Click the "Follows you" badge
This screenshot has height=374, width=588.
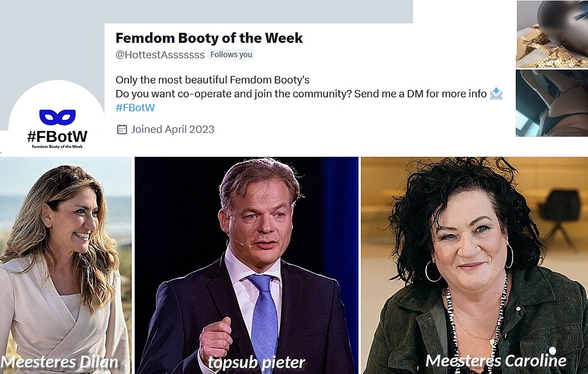231,55
